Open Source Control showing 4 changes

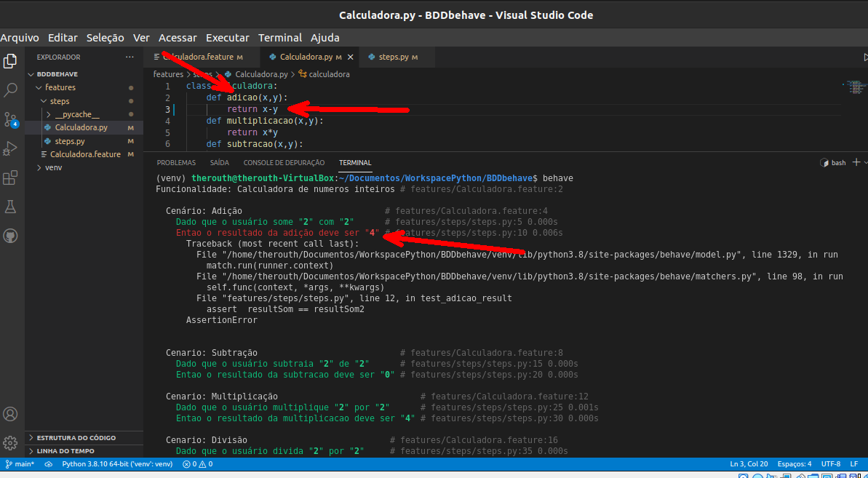[x=9, y=119]
